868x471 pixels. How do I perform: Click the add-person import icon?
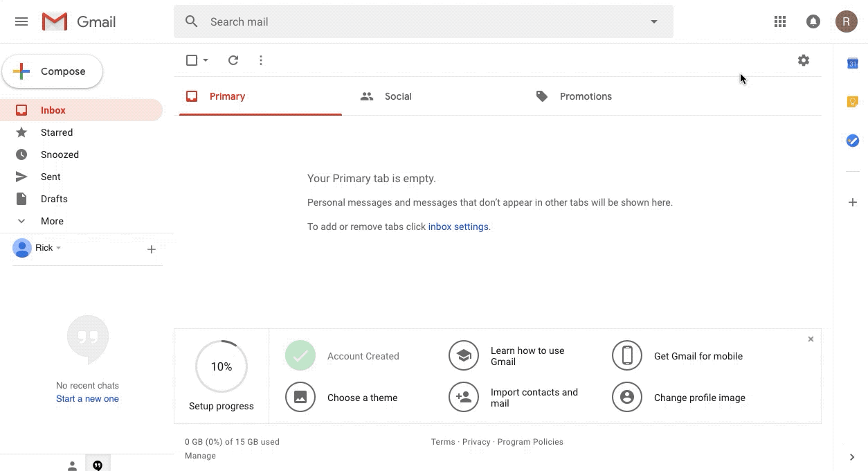464,398
